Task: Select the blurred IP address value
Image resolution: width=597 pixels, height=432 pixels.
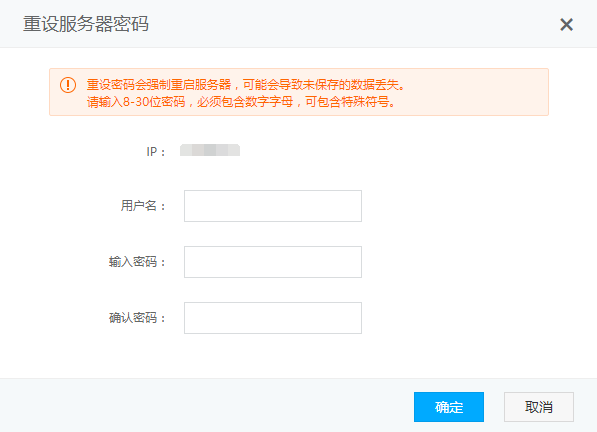Action: pos(210,150)
